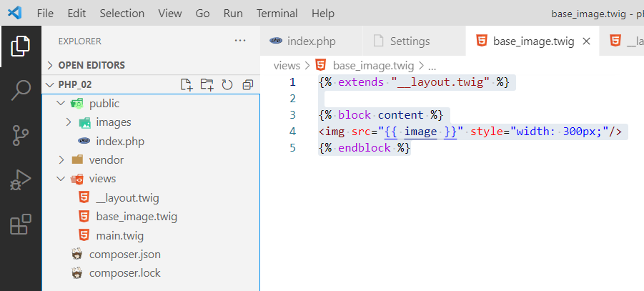Open the Terminal menu
The height and width of the screenshot is (291, 644).
[x=277, y=14]
